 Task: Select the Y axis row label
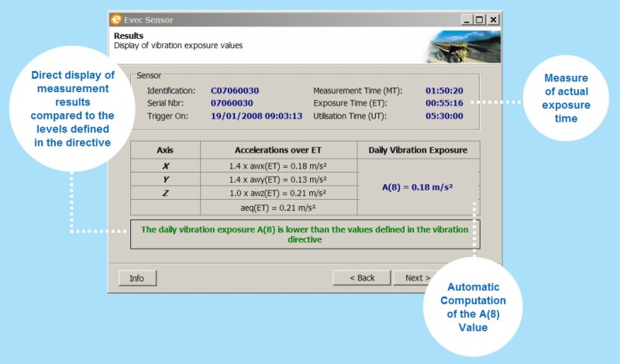(165, 180)
